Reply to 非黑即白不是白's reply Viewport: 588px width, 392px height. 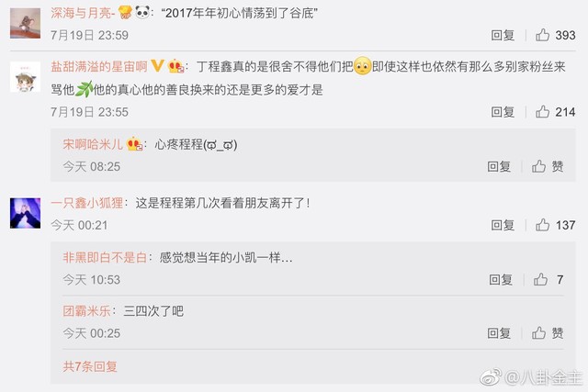pyautogui.click(x=501, y=280)
